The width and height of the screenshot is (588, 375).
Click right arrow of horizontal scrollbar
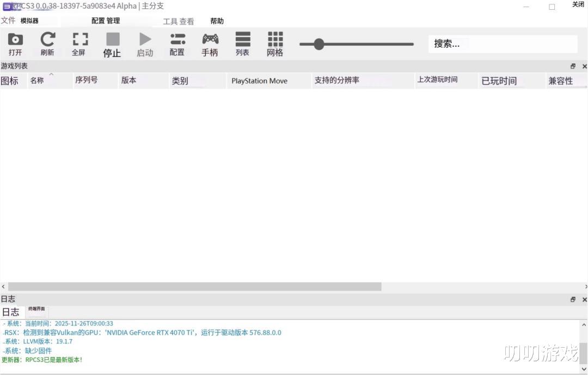point(586,286)
